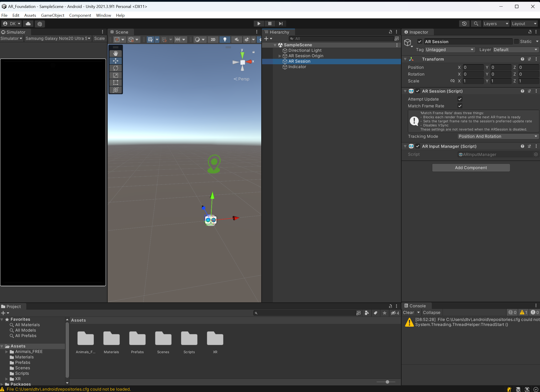Select the Rotate tool in Scene
Image resolution: width=540 pixels, height=392 pixels.
tap(115, 68)
